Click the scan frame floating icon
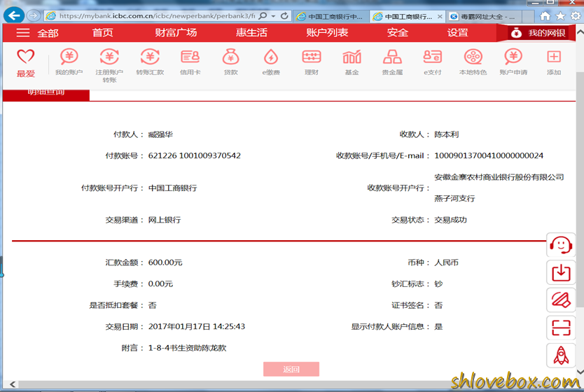584x392 pixels. (561, 328)
